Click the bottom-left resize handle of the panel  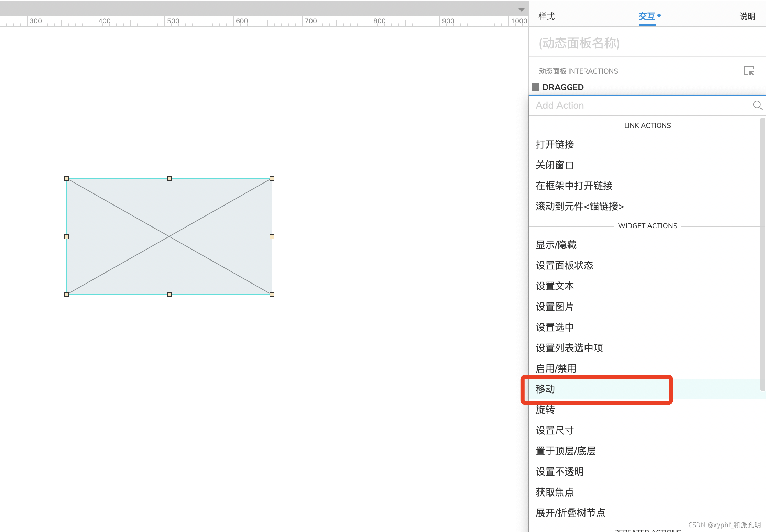coord(66,295)
